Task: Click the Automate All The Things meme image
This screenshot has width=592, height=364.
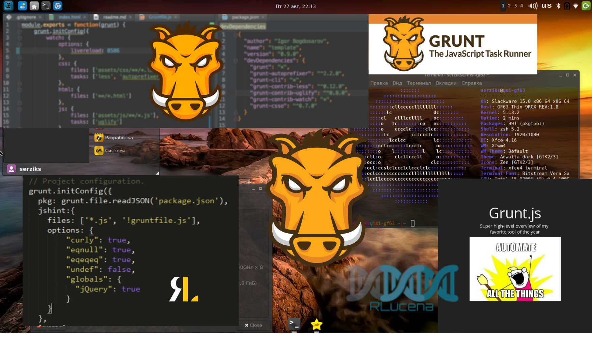Action: coord(515,269)
